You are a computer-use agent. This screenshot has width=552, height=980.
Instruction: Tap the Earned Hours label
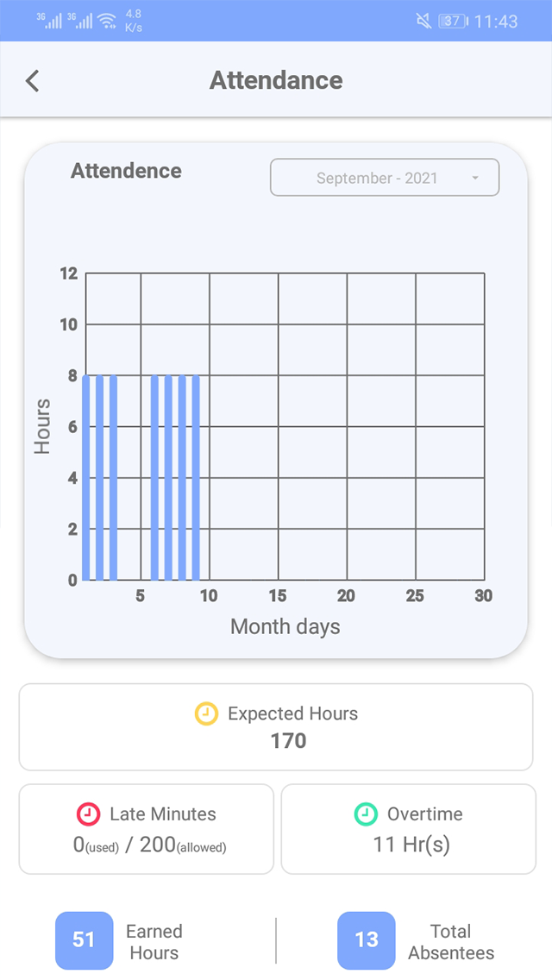click(154, 942)
